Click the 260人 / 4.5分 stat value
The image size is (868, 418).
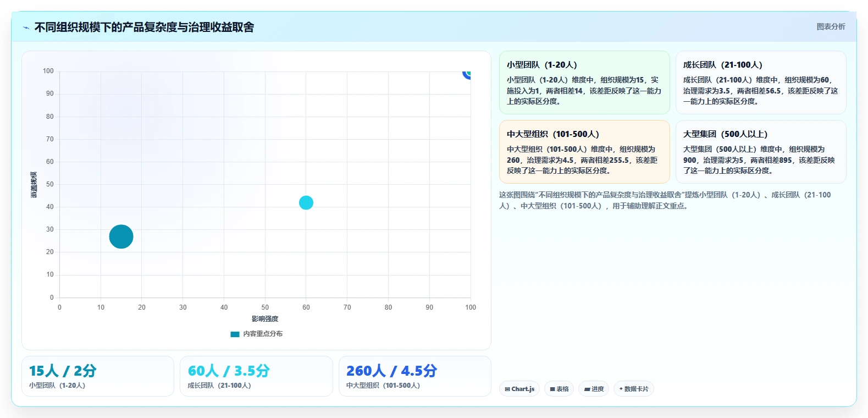(x=392, y=371)
